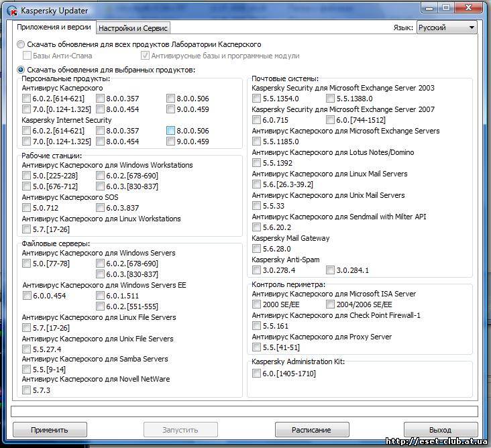Viewport: 491px width, 448px height.
Task: Tick the Базы Анти-Спама checkbox
Action: (27, 56)
